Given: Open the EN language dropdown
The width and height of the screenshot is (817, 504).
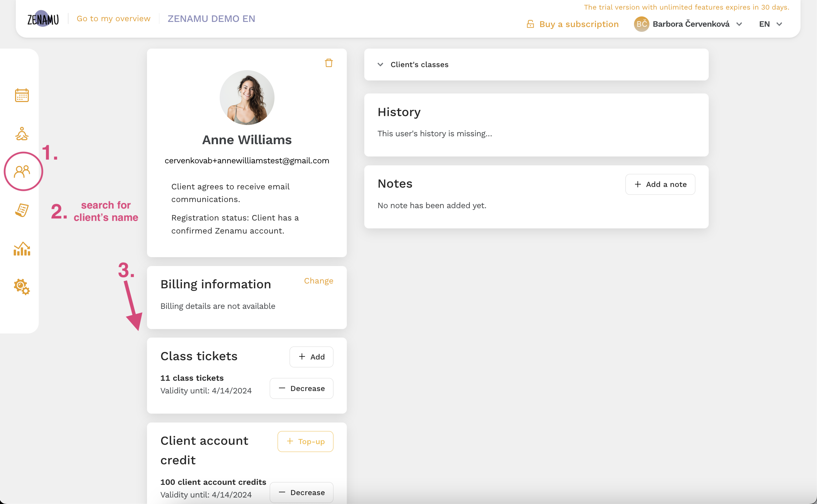Looking at the screenshot, I should (x=770, y=23).
